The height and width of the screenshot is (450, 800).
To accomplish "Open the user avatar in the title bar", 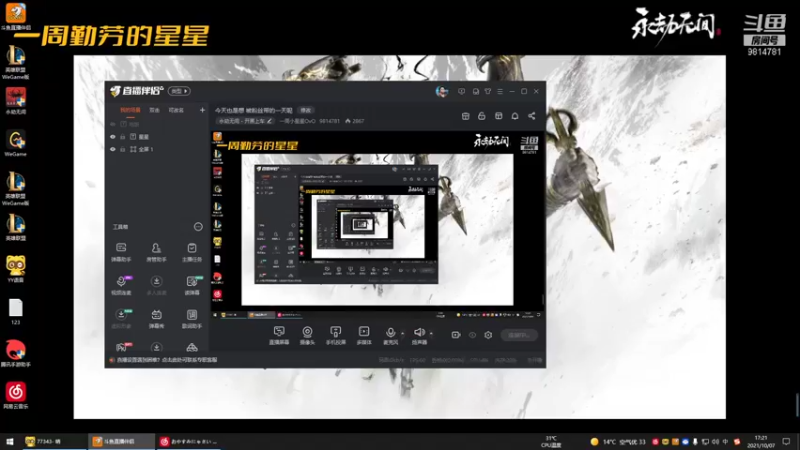I will [x=442, y=91].
